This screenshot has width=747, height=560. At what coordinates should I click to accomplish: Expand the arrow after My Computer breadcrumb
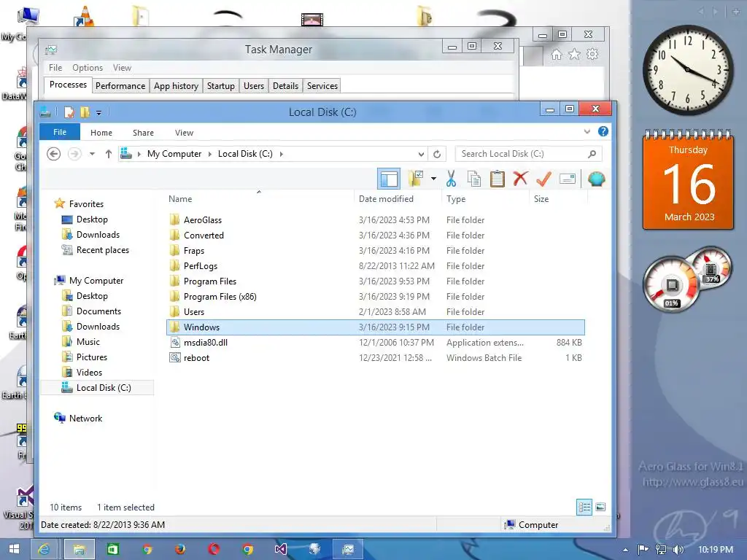tap(209, 154)
